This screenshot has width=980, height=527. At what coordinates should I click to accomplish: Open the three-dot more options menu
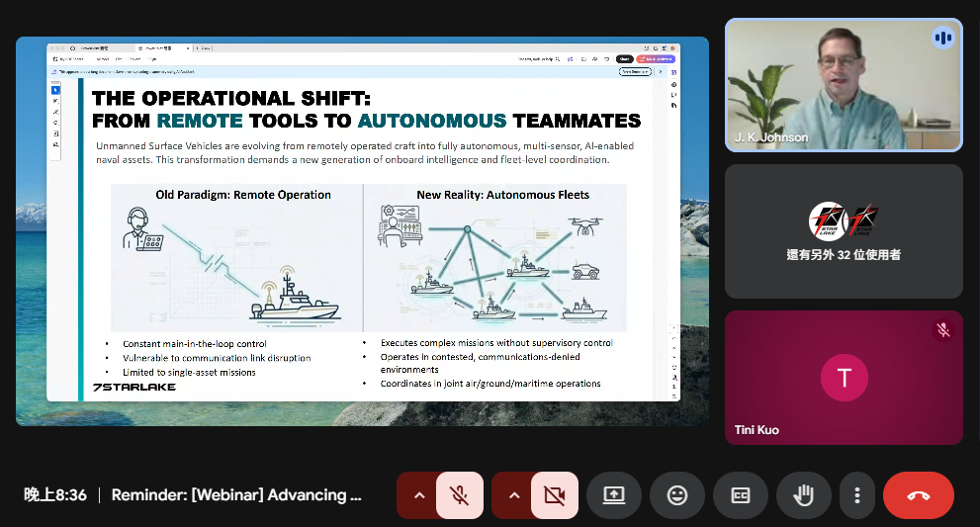(857, 495)
